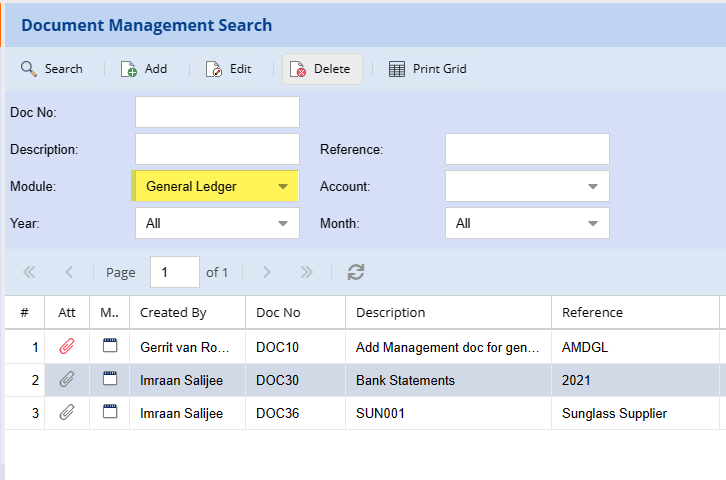Click the Search magnifier icon

28,69
